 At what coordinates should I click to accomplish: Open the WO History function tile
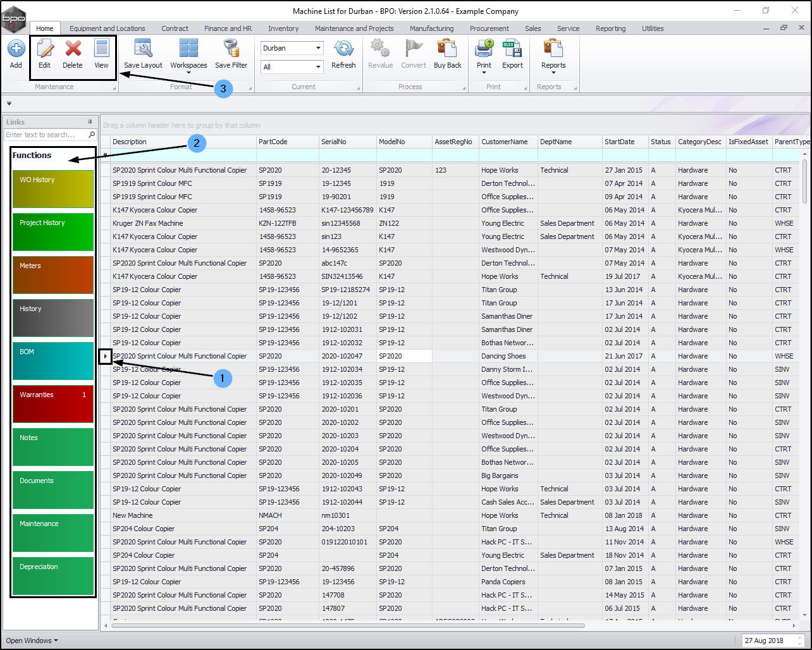click(x=52, y=188)
